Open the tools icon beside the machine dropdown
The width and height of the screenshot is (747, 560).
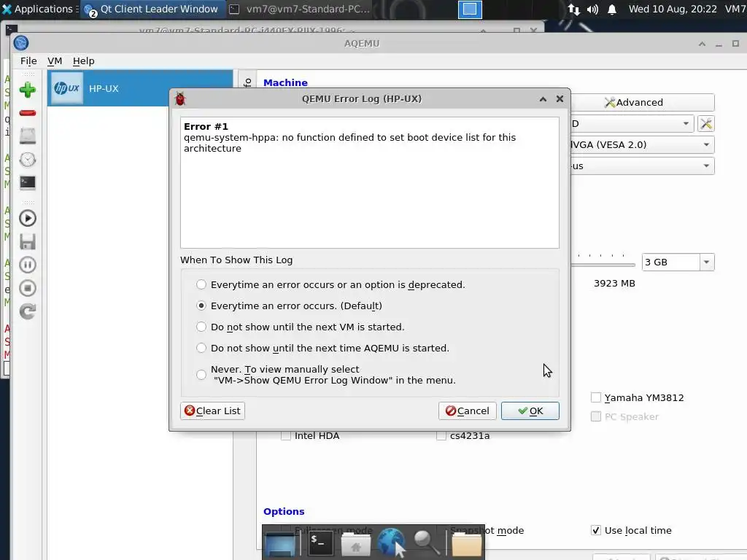pos(706,124)
